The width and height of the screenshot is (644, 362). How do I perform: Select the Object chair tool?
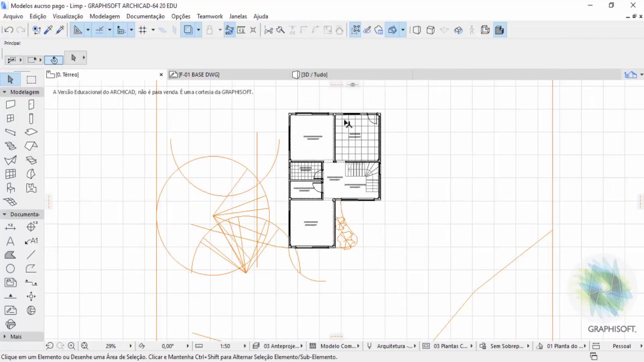(11, 188)
